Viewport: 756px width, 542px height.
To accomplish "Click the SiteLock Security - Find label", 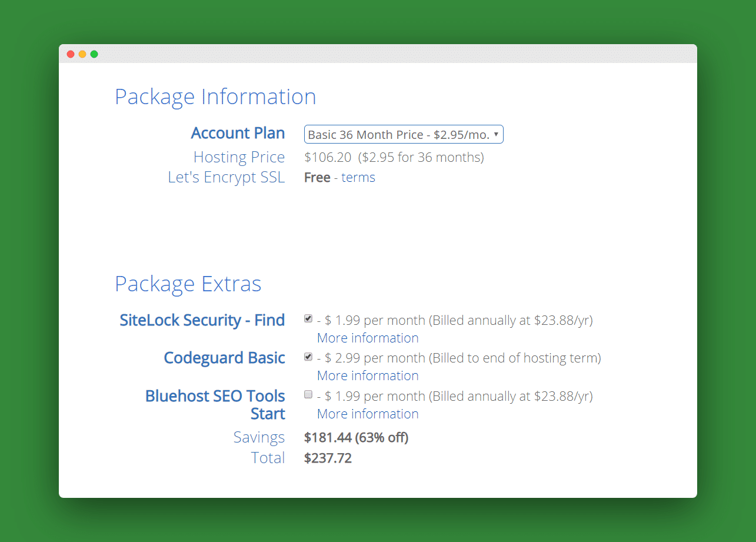I will tap(202, 320).
